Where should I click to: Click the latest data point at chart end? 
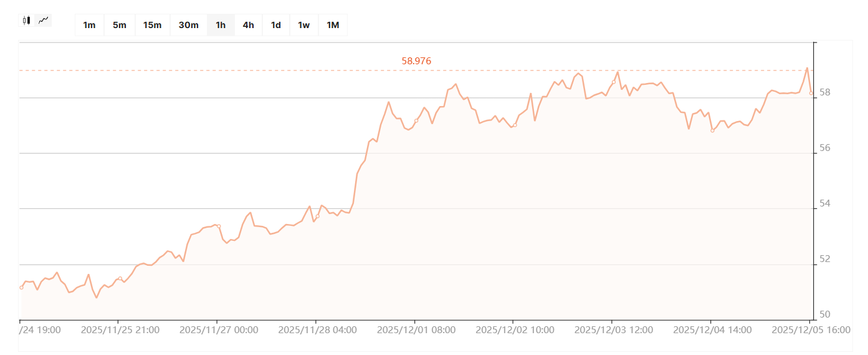[x=811, y=93]
